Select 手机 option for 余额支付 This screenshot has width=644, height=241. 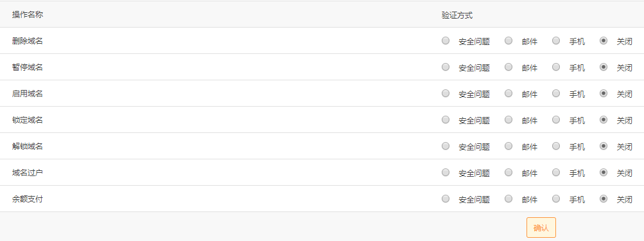(x=555, y=198)
